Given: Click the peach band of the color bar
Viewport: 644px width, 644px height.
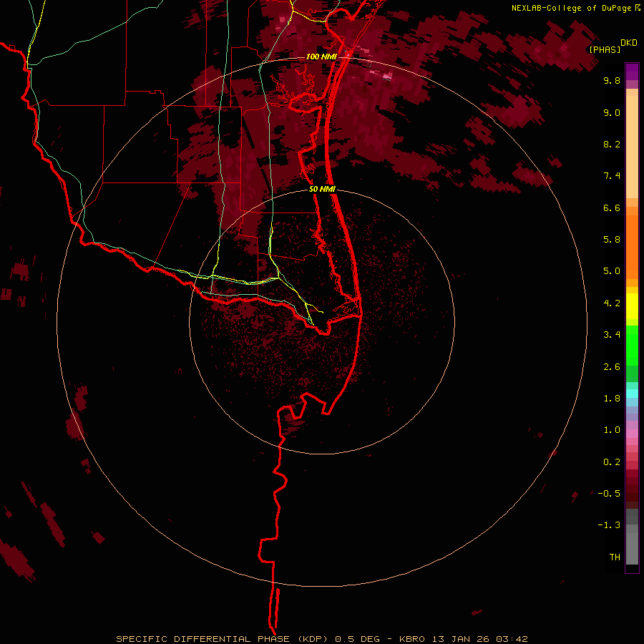Looking at the screenshot, I should tap(632, 147).
